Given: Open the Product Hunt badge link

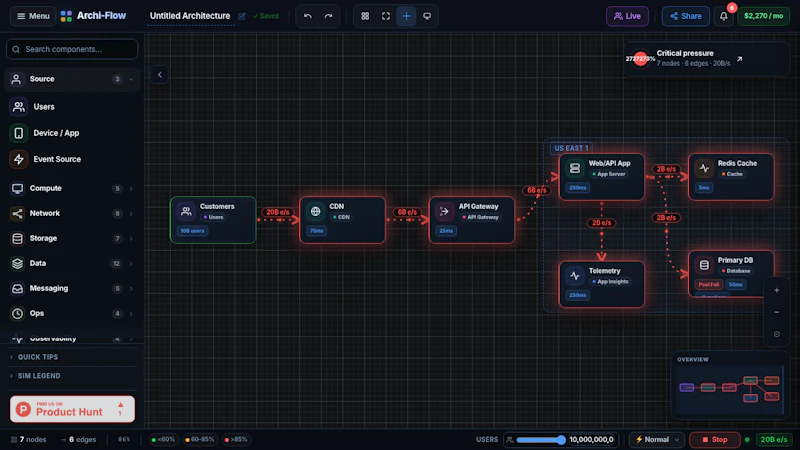Looking at the screenshot, I should pyautogui.click(x=72, y=409).
